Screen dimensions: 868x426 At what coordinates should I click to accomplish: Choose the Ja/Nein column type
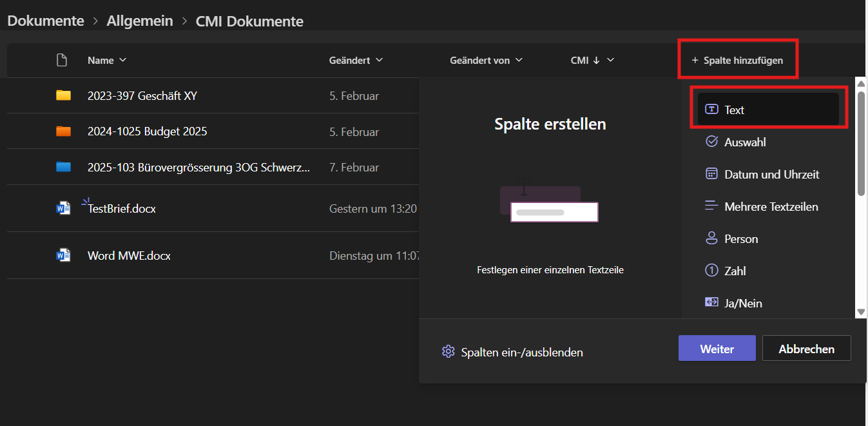coord(743,303)
